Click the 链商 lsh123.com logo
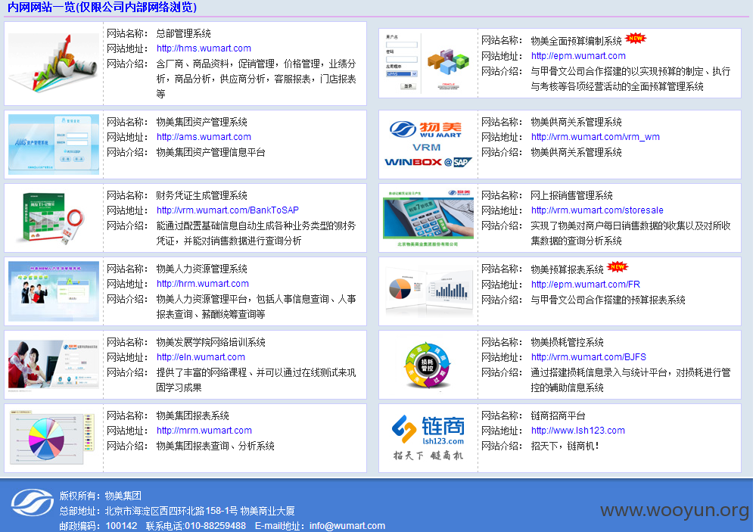Screen dimensions: 756x532 (428, 438)
